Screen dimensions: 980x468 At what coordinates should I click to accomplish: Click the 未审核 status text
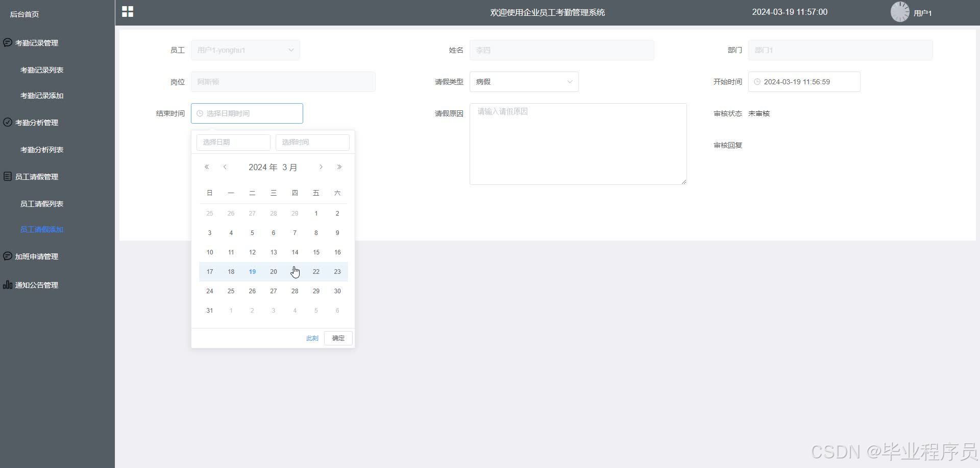pos(759,113)
